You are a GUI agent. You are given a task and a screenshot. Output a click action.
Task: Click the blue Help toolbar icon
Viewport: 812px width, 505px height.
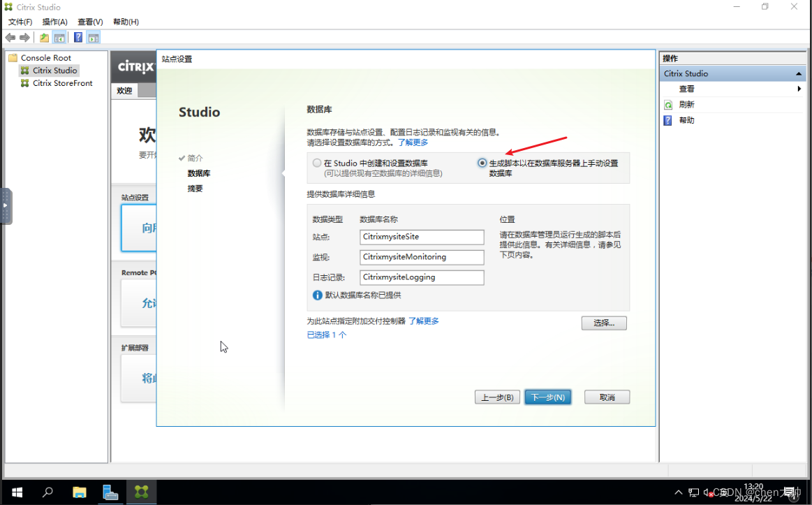[78, 37]
